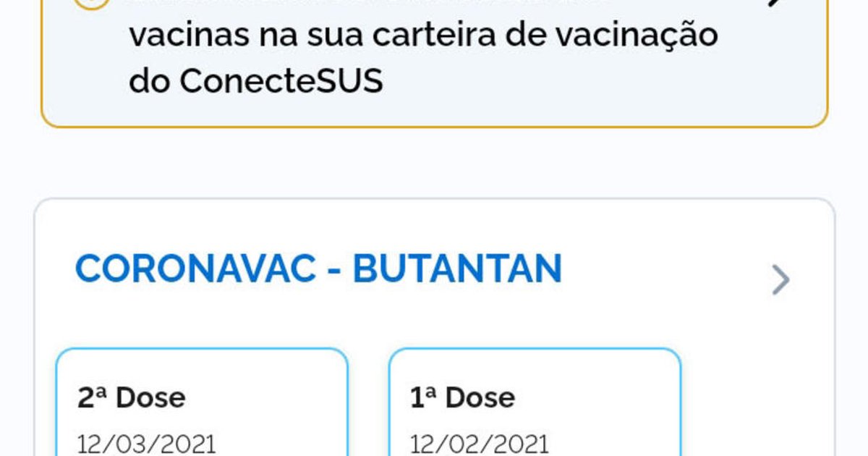
Task: Expand the CORONAVAC - BUTANTAN vaccine details chevron
Action: [780, 280]
